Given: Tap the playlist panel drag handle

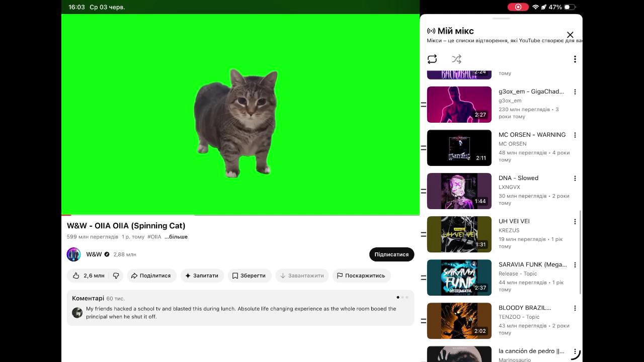Looking at the screenshot, I should (x=501, y=19).
